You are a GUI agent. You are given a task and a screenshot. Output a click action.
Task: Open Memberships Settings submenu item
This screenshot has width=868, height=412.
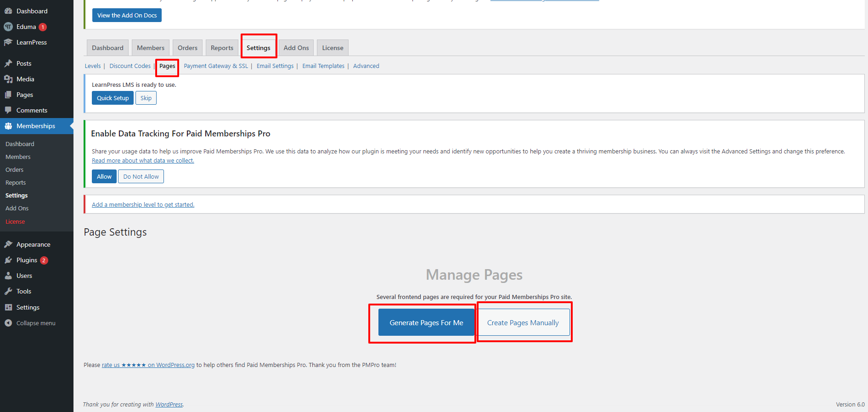17,195
